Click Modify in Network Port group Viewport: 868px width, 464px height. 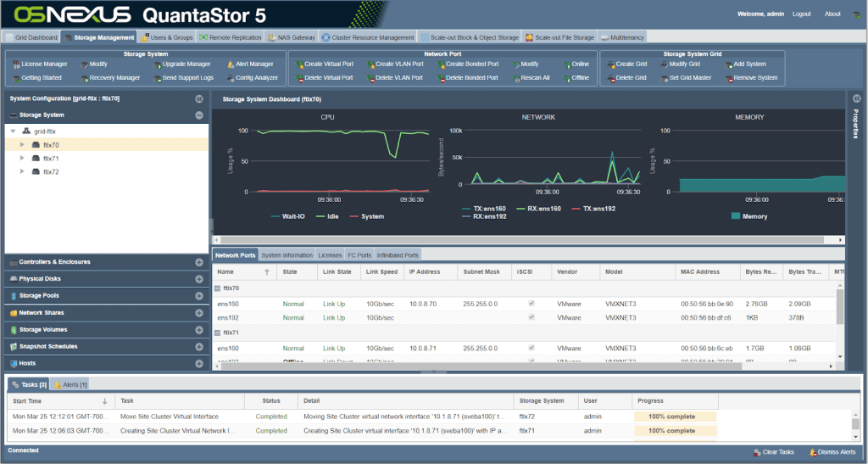[x=525, y=64]
